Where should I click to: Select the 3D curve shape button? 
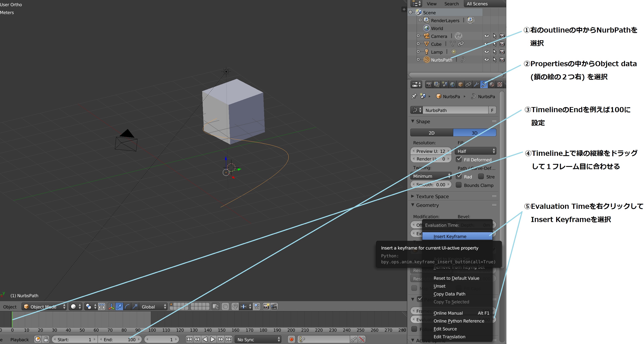(474, 133)
